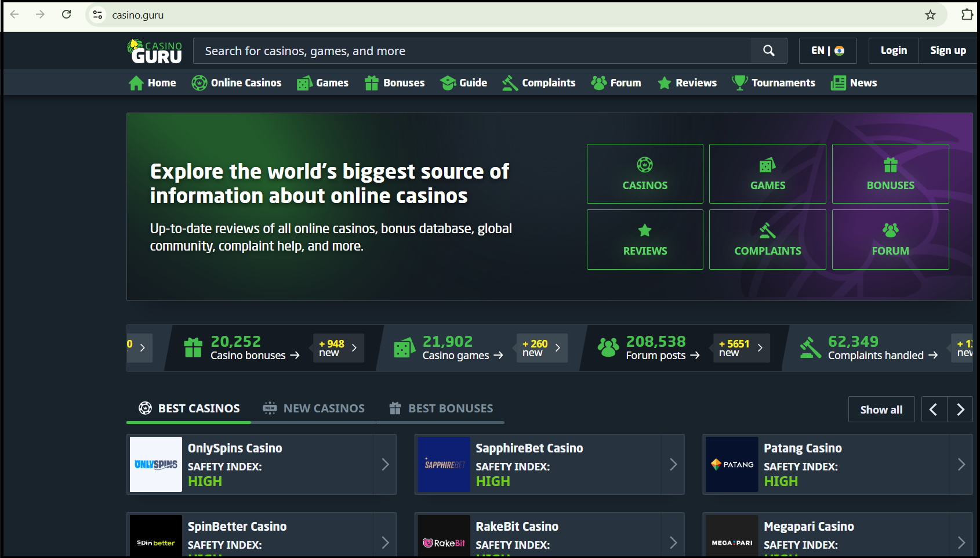
Task: Open the EN language switcher
Action: pyautogui.click(x=827, y=50)
